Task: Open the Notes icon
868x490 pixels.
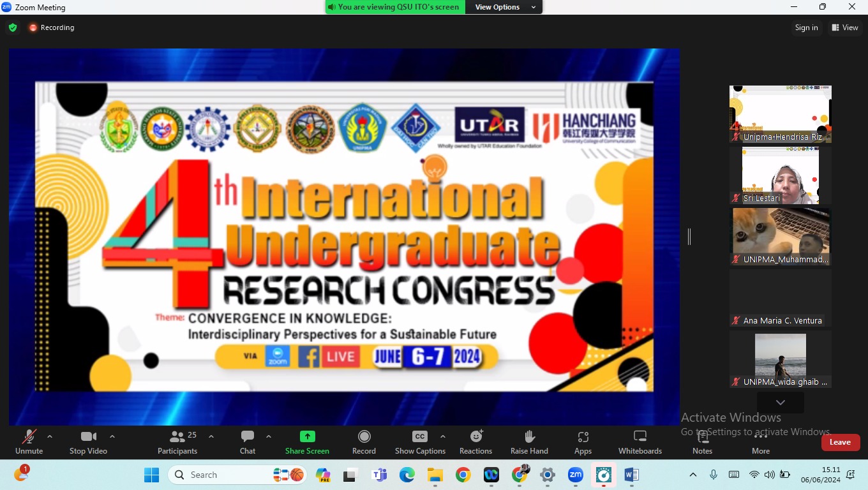Action: click(702, 437)
